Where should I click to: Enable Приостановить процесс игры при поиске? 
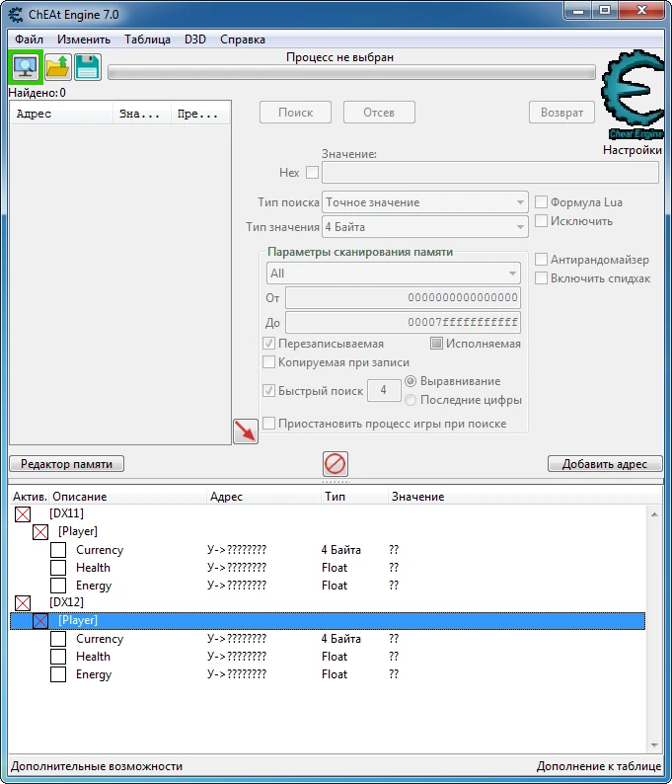[268, 423]
